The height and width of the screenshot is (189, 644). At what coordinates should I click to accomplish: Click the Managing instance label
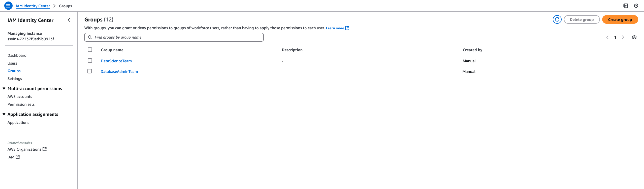click(25, 34)
